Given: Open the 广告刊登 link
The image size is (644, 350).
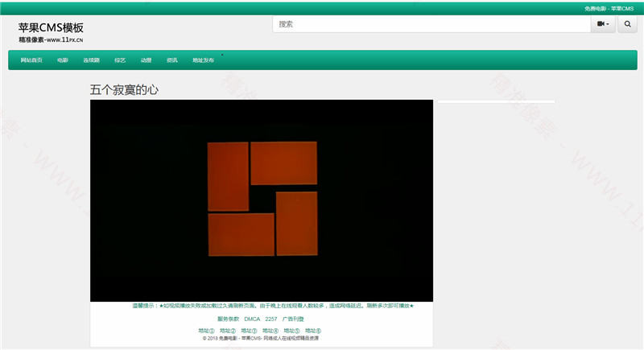Looking at the screenshot, I should click(x=293, y=319).
